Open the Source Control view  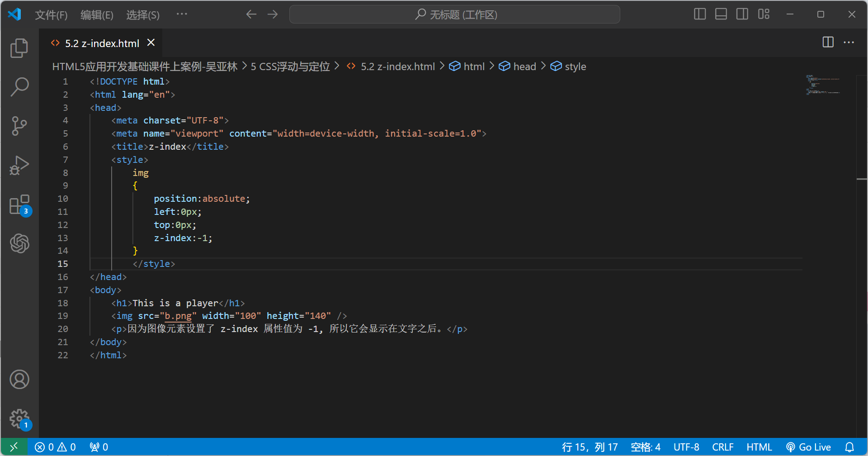pos(19,126)
